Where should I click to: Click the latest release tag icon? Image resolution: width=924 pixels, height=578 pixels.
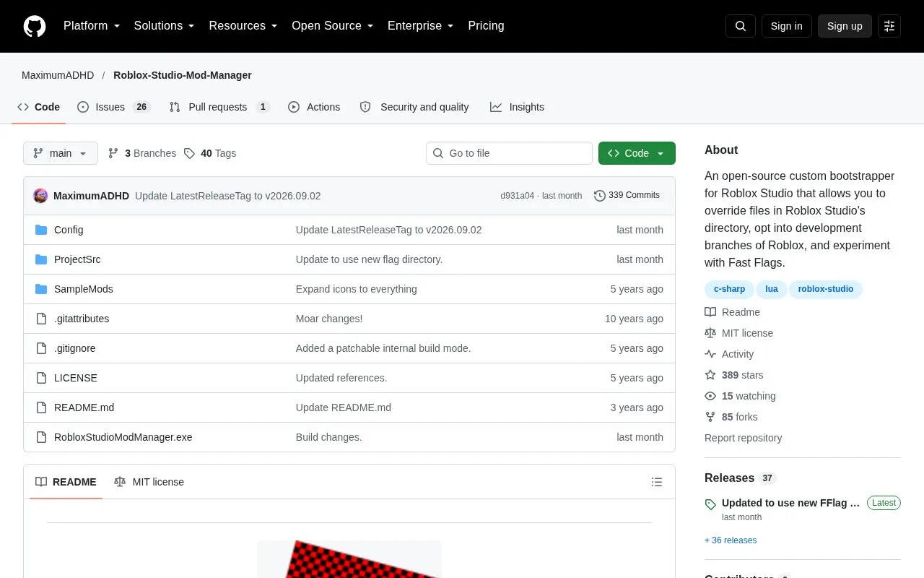[x=710, y=504]
